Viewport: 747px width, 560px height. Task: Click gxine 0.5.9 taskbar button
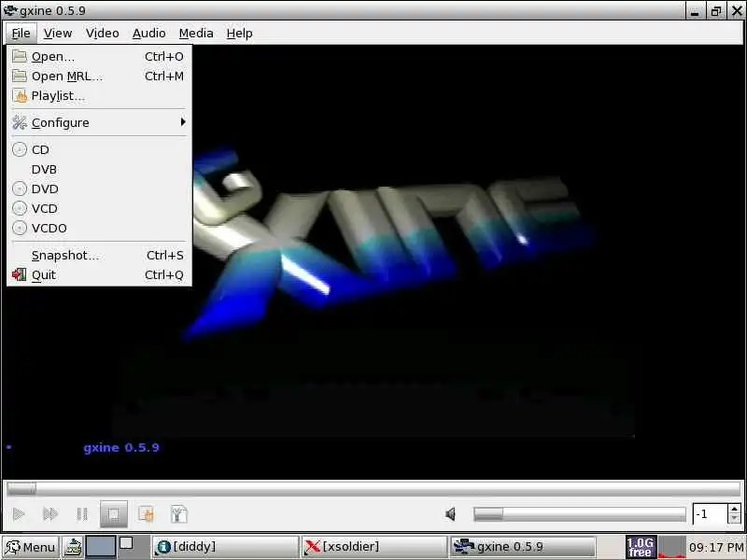click(523, 547)
